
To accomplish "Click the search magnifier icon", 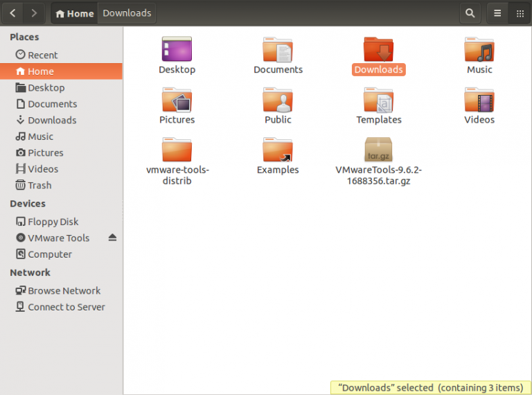I will tap(470, 13).
